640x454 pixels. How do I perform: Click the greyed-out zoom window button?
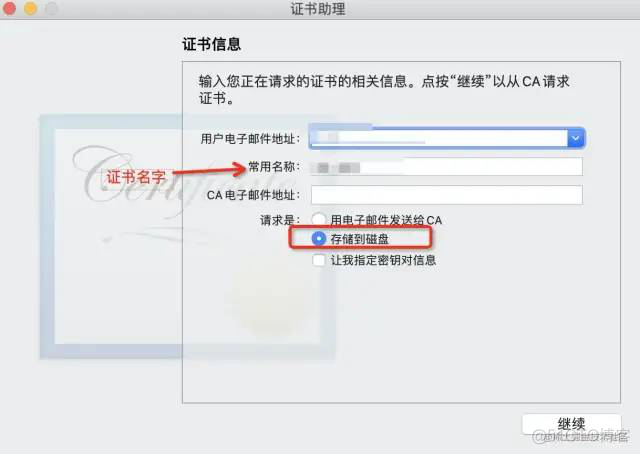pyautogui.click(x=51, y=8)
